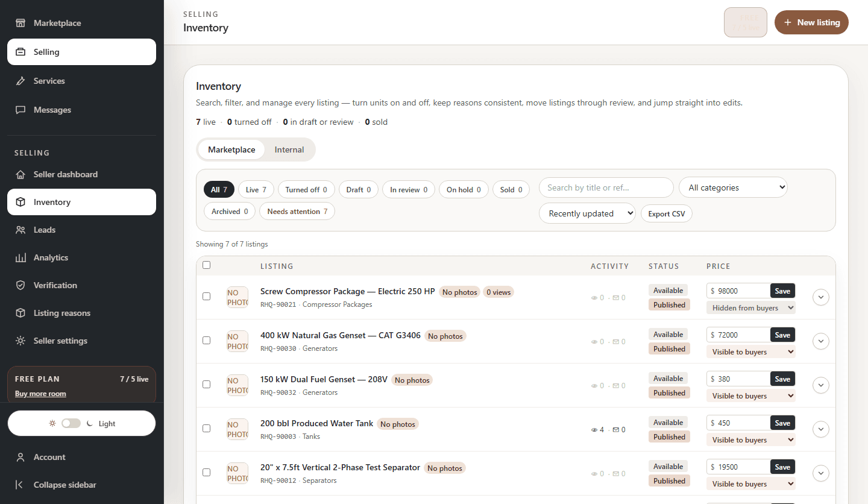Tick checkbox for 150 kW Dual Fuel Genset
The image size is (868, 504).
[207, 384]
